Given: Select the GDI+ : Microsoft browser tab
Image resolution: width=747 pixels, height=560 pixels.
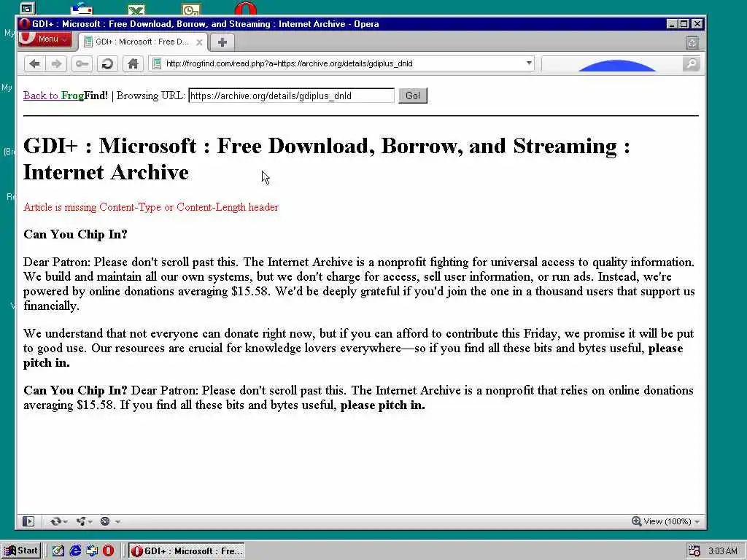Looking at the screenshot, I should (143, 42).
